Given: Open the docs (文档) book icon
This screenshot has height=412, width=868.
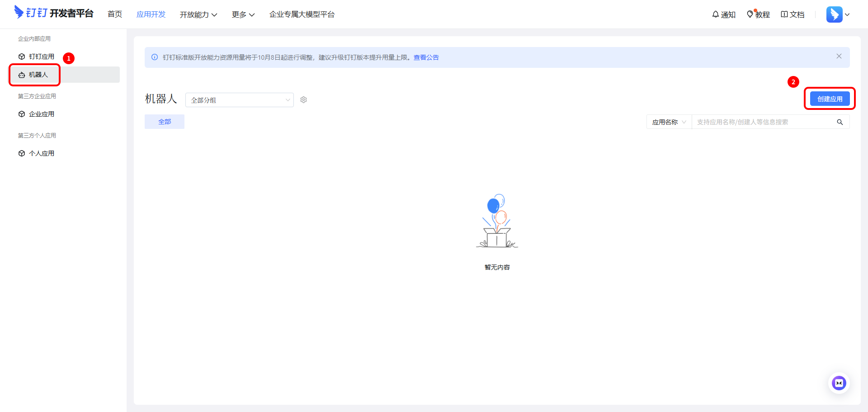Looking at the screenshot, I should point(784,14).
